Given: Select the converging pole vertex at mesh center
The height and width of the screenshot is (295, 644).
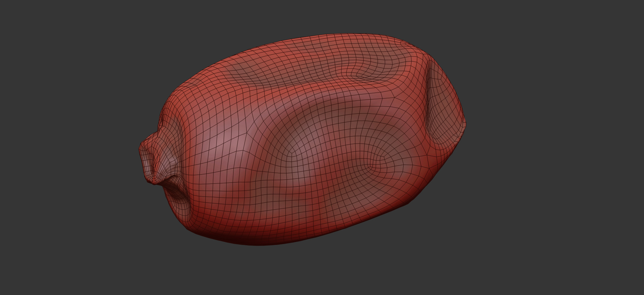Looking at the screenshot, I should point(291,154).
